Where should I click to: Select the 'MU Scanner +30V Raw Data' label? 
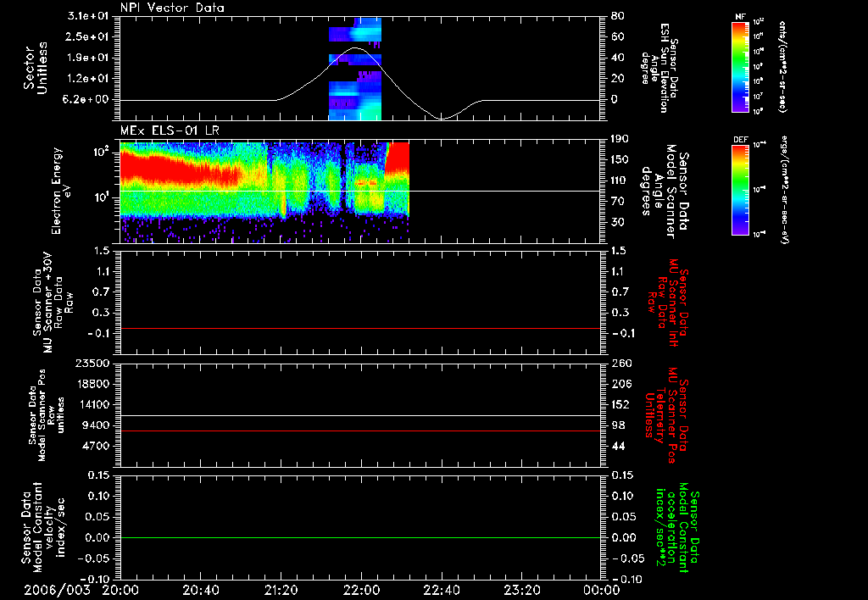tap(53, 303)
